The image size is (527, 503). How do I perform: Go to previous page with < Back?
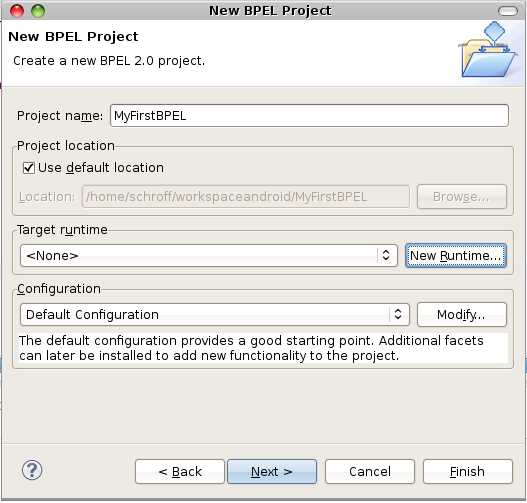(180, 472)
